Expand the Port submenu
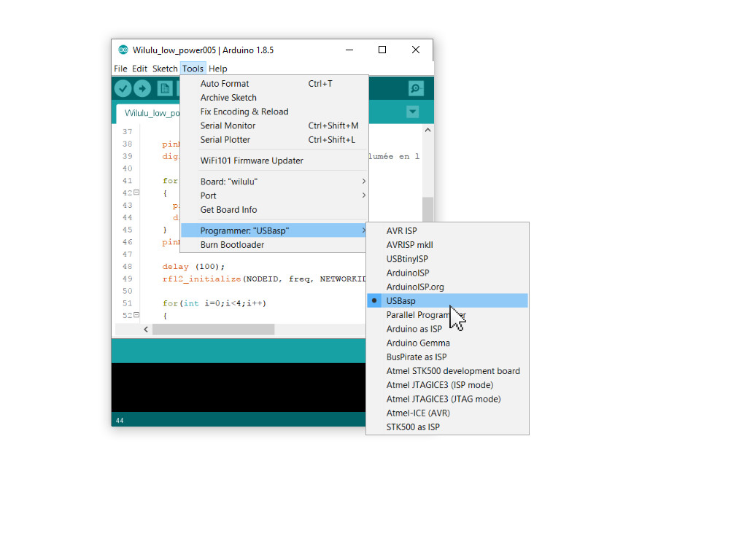747x560 pixels. (x=274, y=195)
